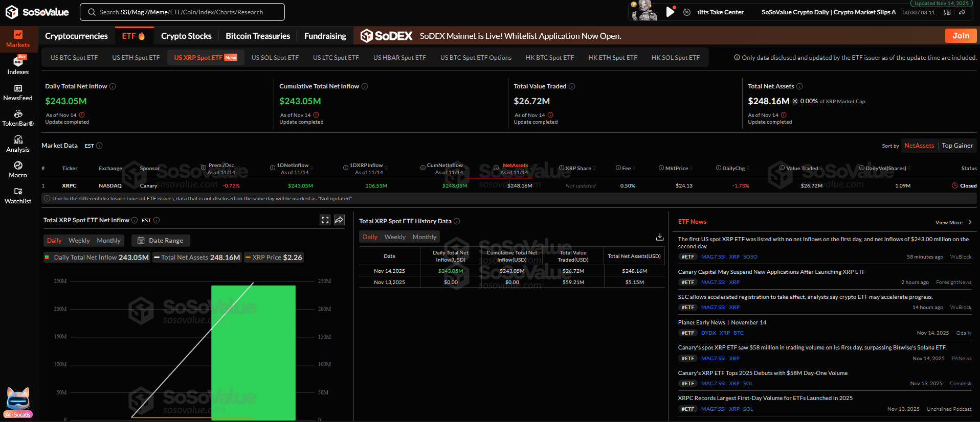Open the Bitcoin Treasuries navigation tab
The height and width of the screenshot is (422, 980).
click(x=258, y=36)
